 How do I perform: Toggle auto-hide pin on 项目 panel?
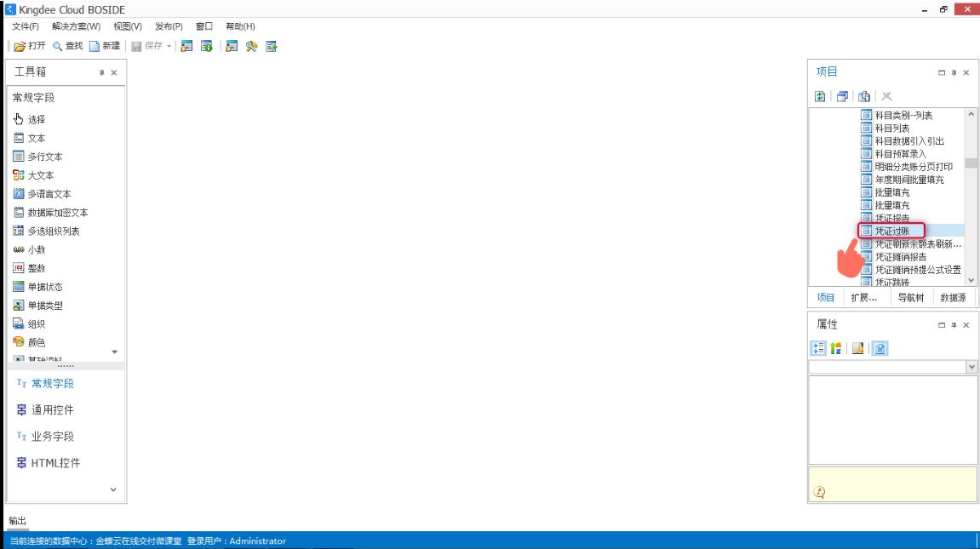pos(954,73)
